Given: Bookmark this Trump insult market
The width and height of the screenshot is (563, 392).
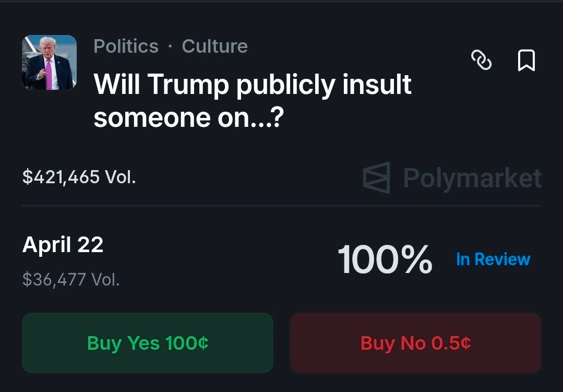Looking at the screenshot, I should click(x=526, y=61).
